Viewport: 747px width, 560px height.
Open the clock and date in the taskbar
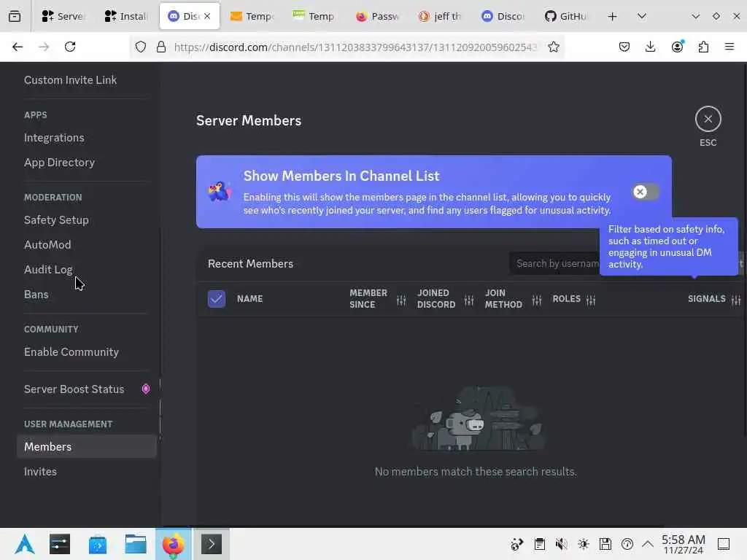pyautogui.click(x=683, y=544)
